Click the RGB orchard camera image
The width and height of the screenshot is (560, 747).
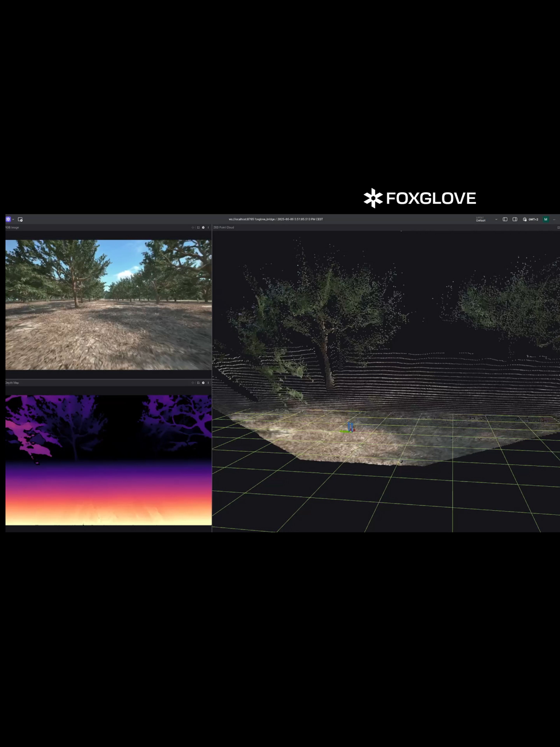(x=108, y=305)
